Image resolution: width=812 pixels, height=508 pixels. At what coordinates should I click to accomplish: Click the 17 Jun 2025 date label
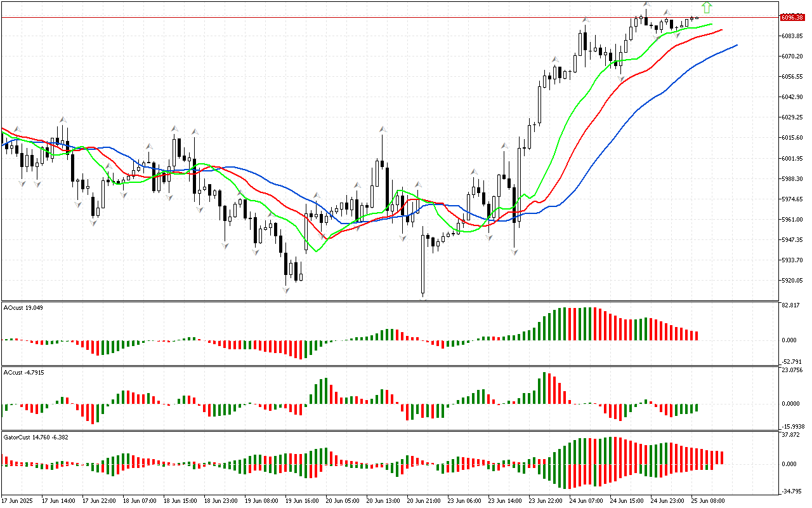[x=18, y=501]
